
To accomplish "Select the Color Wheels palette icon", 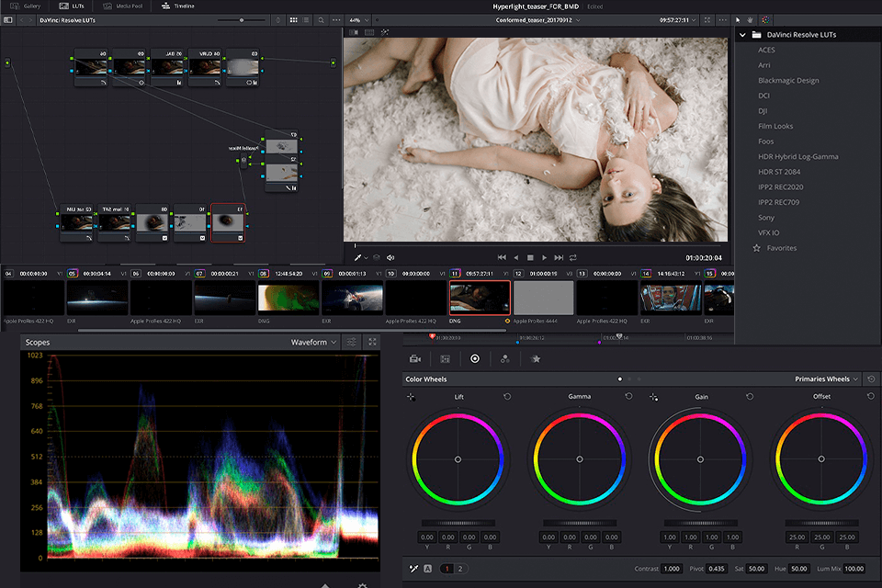I will [475, 358].
